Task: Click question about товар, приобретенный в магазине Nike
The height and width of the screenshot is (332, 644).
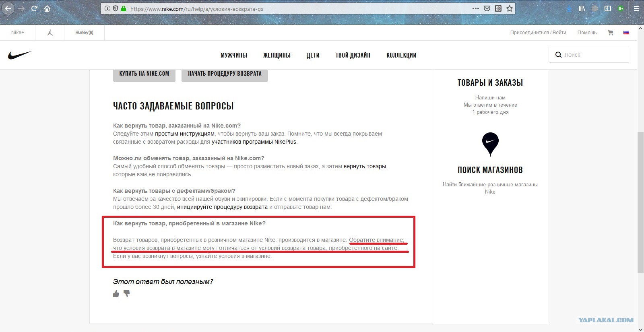Action: point(189,223)
